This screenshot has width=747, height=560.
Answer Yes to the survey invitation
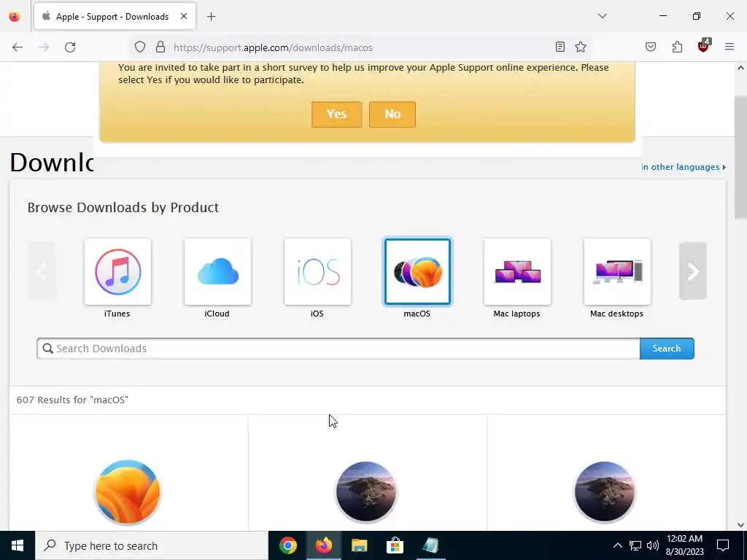click(x=336, y=114)
